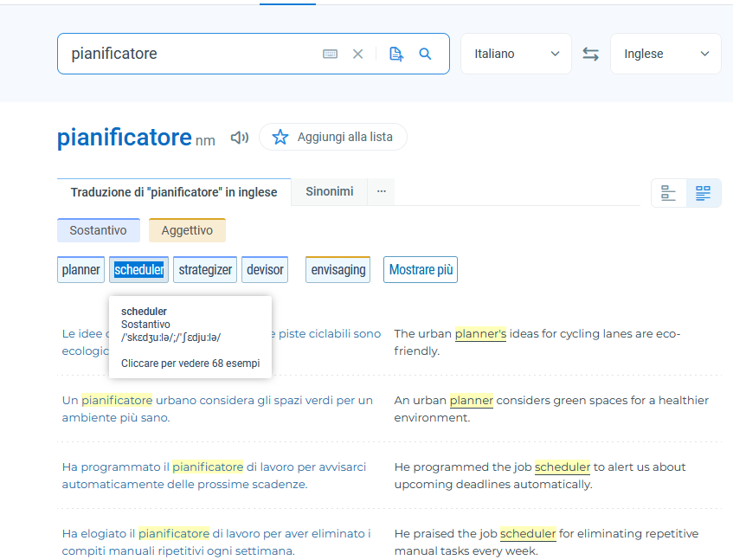Swap languages with the arrows icon
Image resolution: width=733 pixels, height=560 pixels.
coord(591,54)
